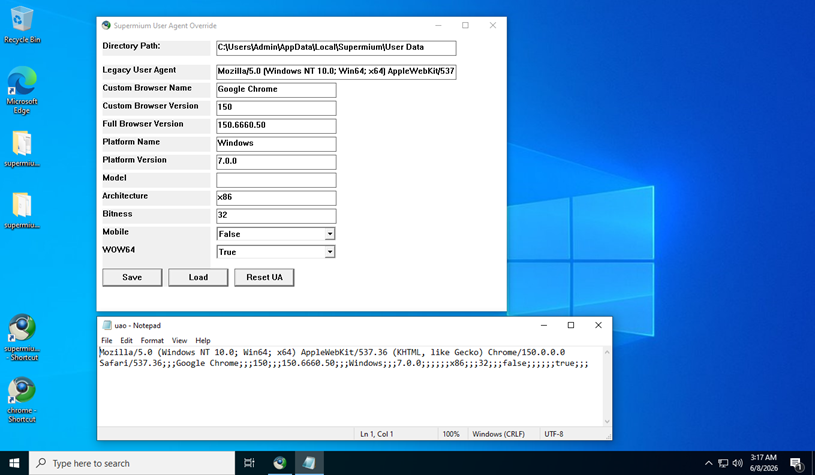Click the Windows taskbar search box

pos(132,463)
